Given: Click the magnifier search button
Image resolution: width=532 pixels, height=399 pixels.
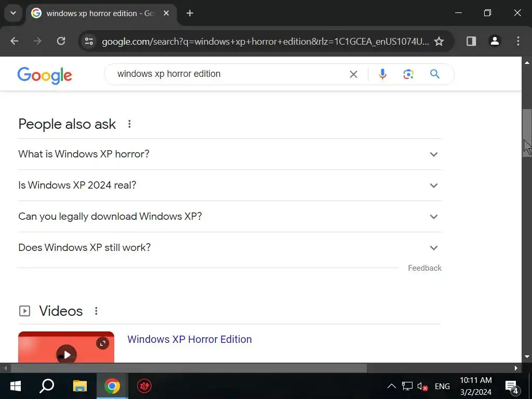Looking at the screenshot, I should point(435,74).
